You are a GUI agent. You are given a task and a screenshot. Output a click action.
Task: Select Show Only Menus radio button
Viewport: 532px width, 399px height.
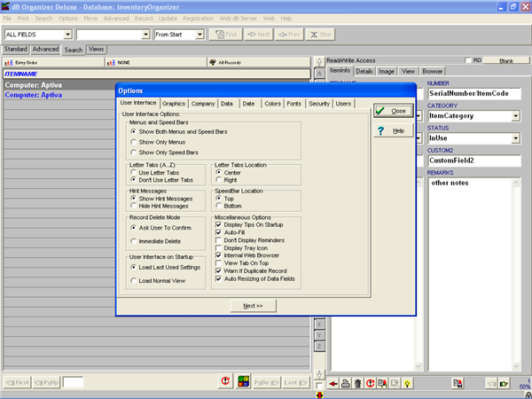click(x=134, y=142)
